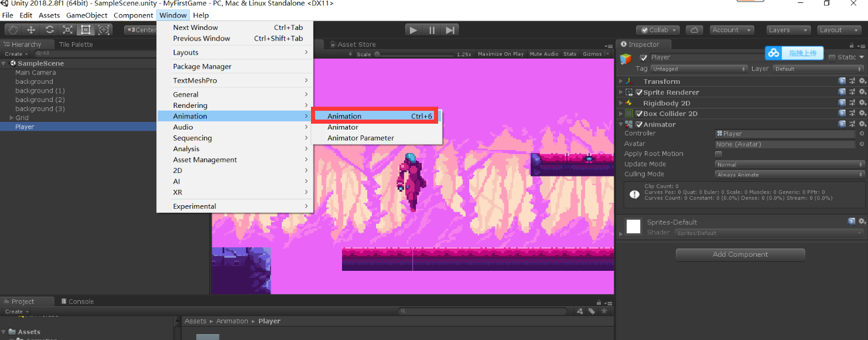
Task: Switch to the Tile Palette tab
Action: tap(77, 44)
